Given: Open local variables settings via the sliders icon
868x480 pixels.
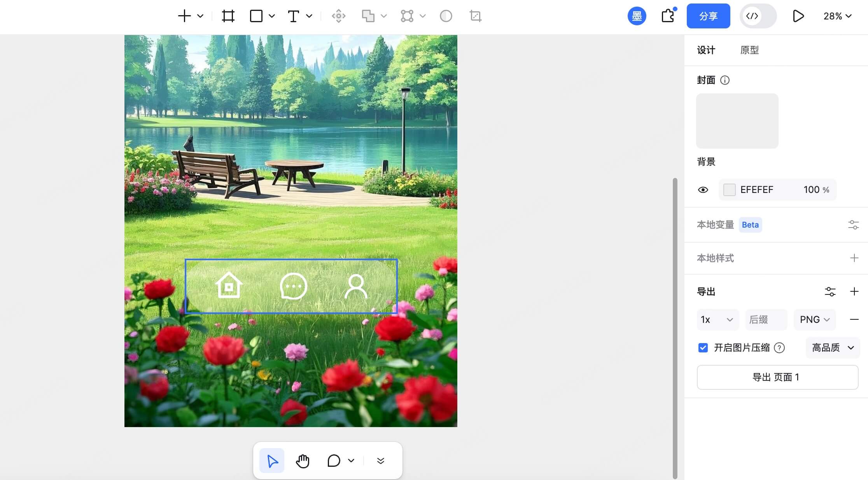Looking at the screenshot, I should (x=853, y=224).
